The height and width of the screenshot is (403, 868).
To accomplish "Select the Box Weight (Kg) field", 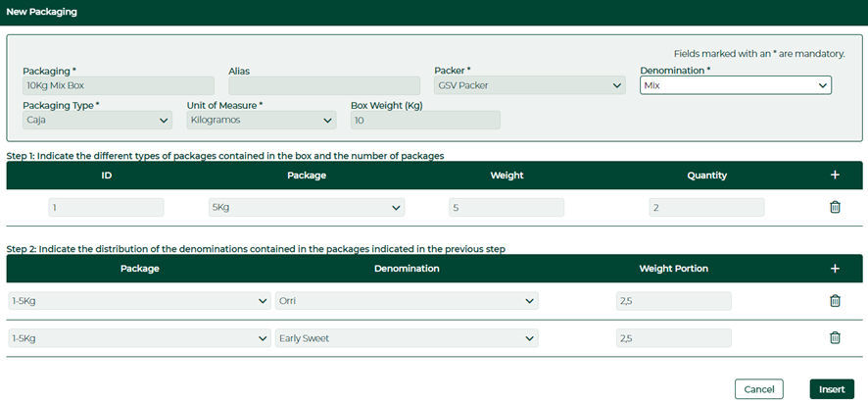I will click(x=426, y=120).
